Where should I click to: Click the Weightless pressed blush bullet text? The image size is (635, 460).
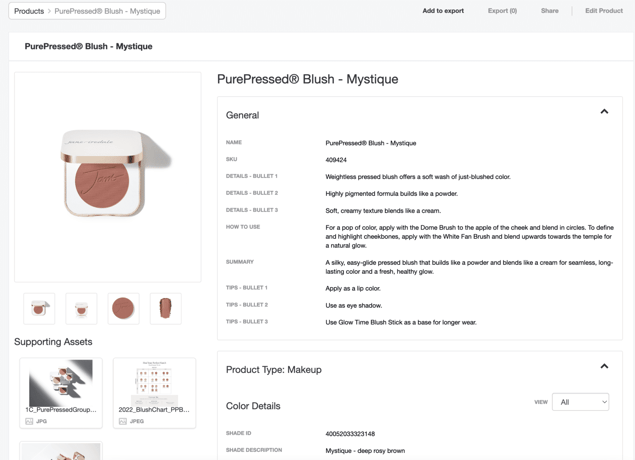click(418, 177)
